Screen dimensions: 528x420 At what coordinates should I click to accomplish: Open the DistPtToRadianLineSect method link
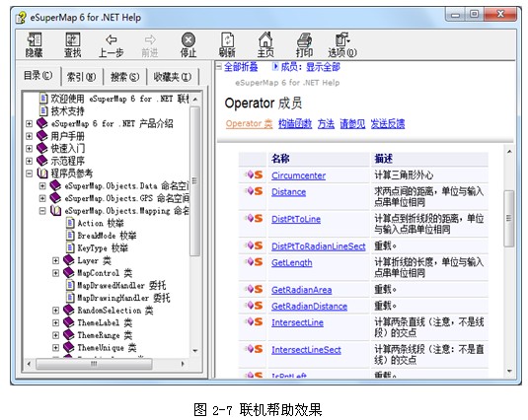point(318,246)
